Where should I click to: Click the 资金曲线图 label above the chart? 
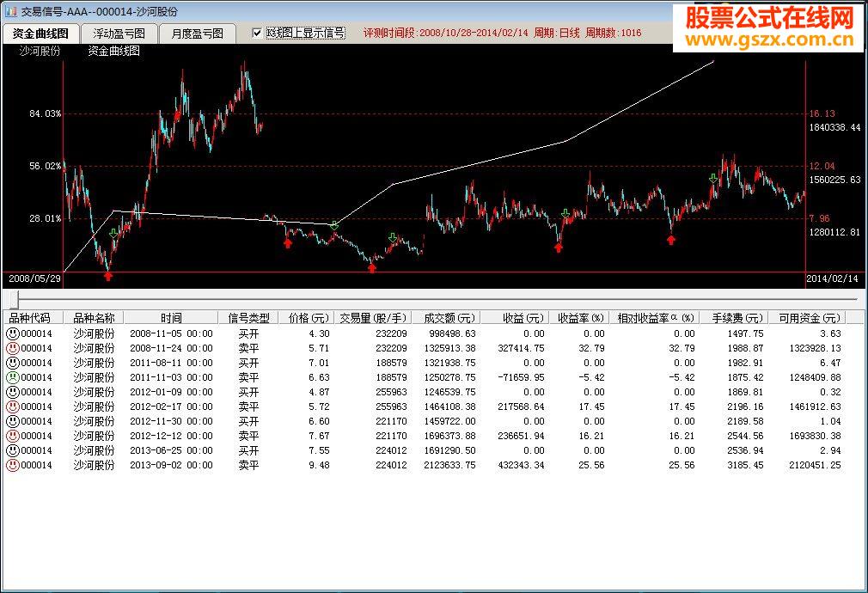pyautogui.click(x=113, y=51)
